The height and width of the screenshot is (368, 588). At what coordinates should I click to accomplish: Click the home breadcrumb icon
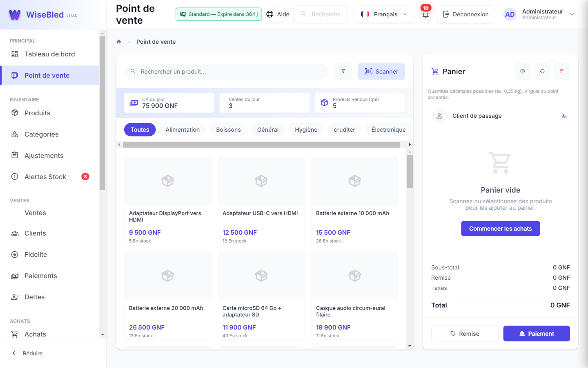[119, 42]
